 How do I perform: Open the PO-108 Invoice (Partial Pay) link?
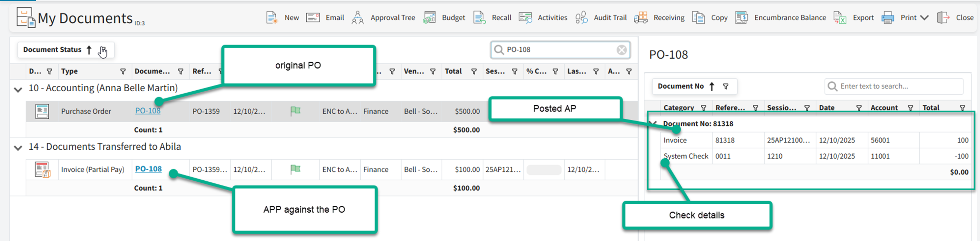click(148, 169)
